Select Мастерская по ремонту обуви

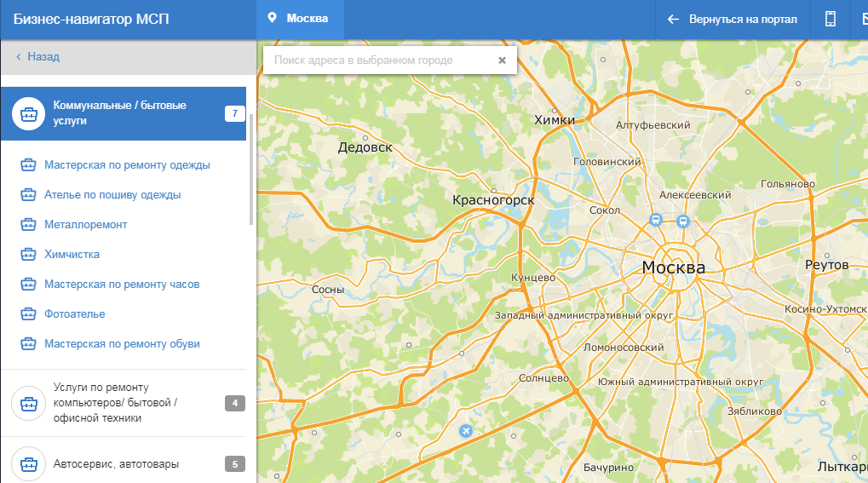[122, 344]
